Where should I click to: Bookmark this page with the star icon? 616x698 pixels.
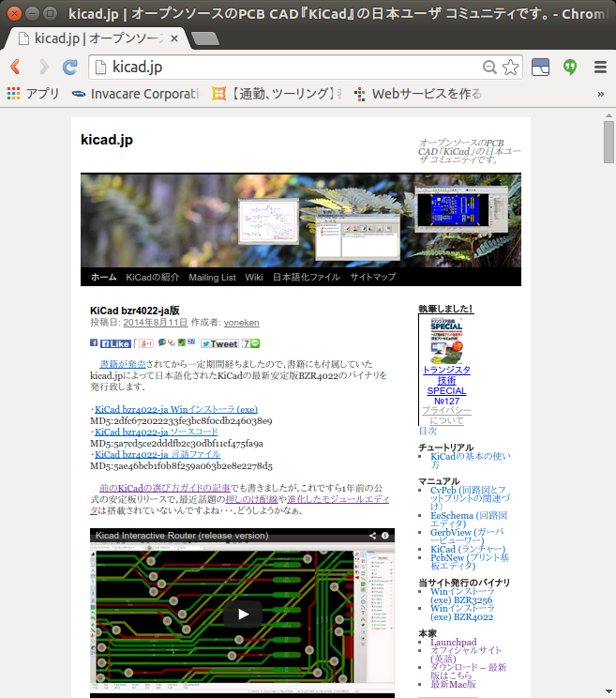click(510, 68)
